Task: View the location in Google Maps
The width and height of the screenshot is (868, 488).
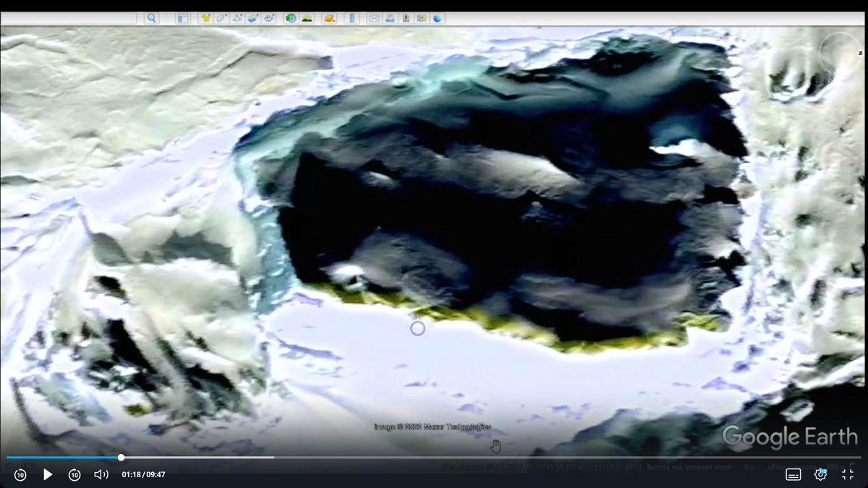Action: (422, 18)
